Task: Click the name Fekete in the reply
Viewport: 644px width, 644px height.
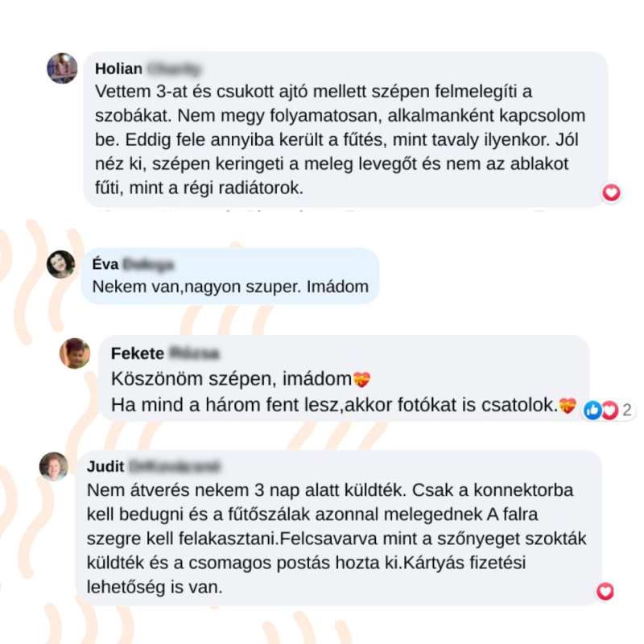Action: coord(138,353)
